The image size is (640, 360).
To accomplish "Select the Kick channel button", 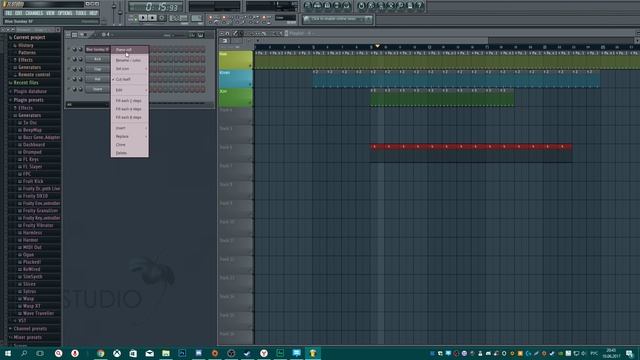I will 98,59.
